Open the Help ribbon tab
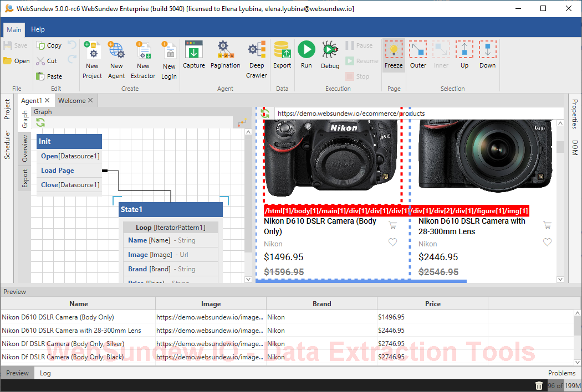582x392 pixels. point(38,29)
